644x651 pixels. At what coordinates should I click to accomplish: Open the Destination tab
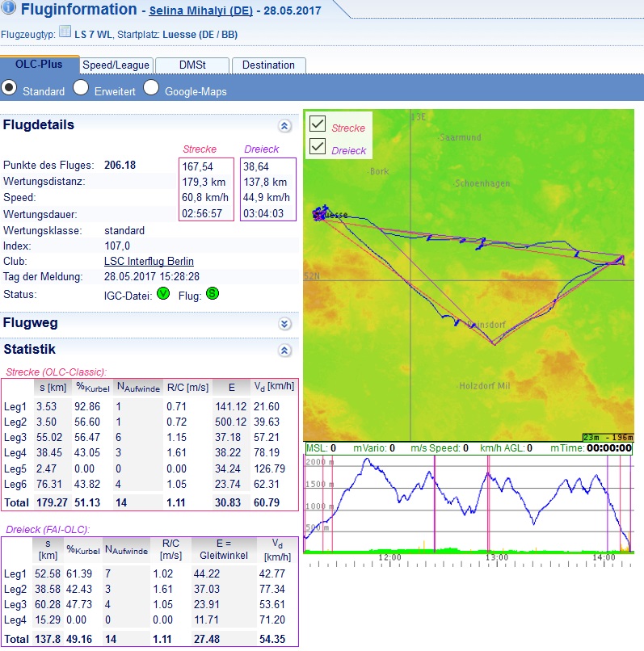point(268,65)
